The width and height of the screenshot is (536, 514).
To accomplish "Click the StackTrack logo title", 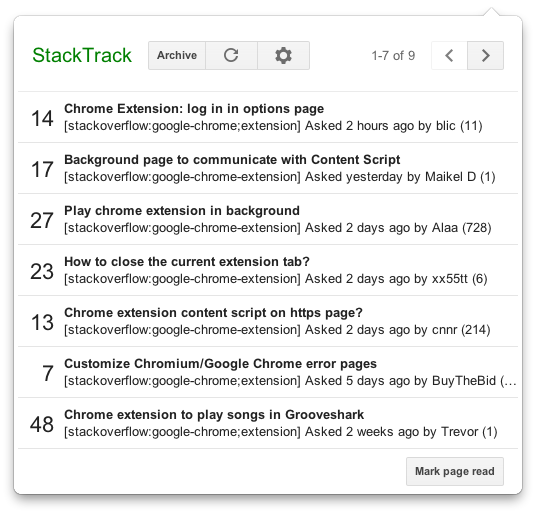I will point(82,55).
